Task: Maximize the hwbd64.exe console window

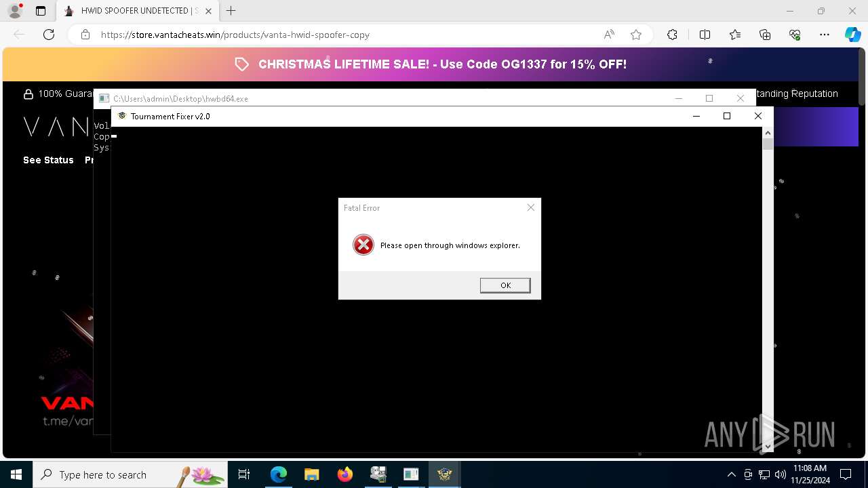Action: [x=709, y=98]
